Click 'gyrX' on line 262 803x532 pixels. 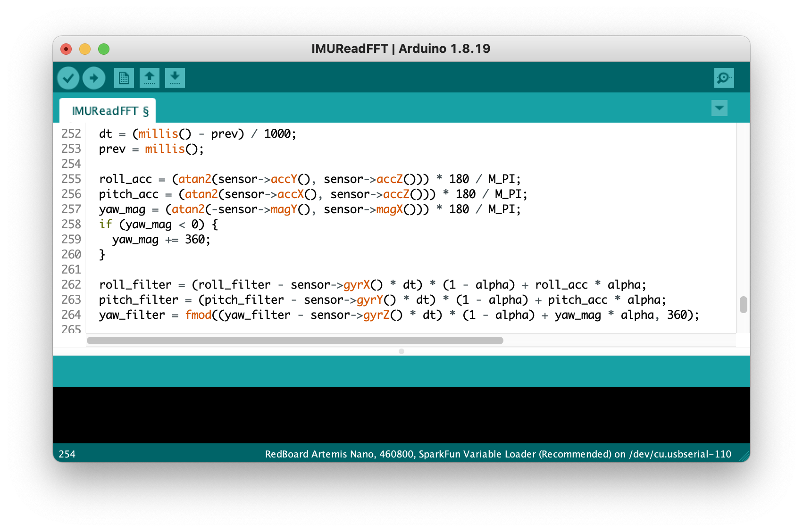[x=357, y=285]
